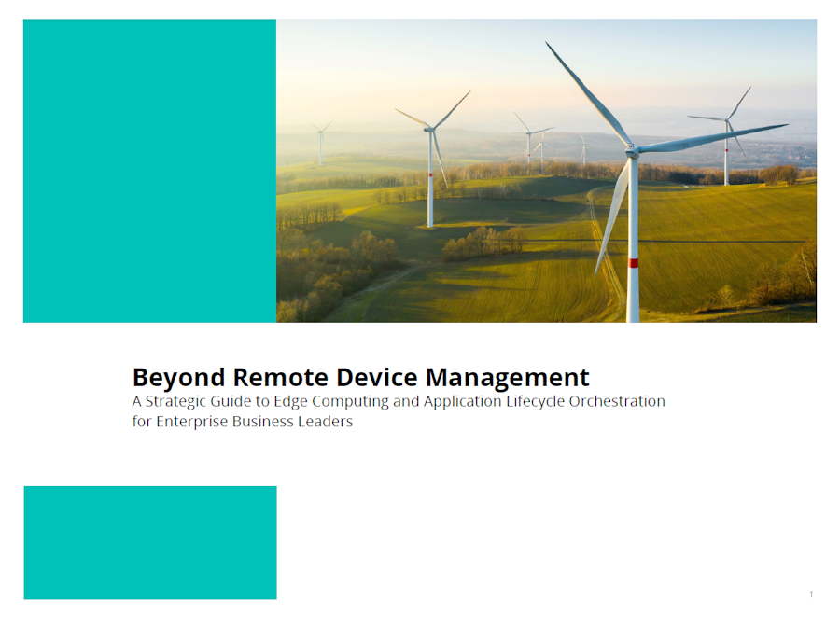Click the "for Enterprise Business Leaders" line
Image resolution: width=840 pixels, height=626 pixels.
[x=242, y=421]
